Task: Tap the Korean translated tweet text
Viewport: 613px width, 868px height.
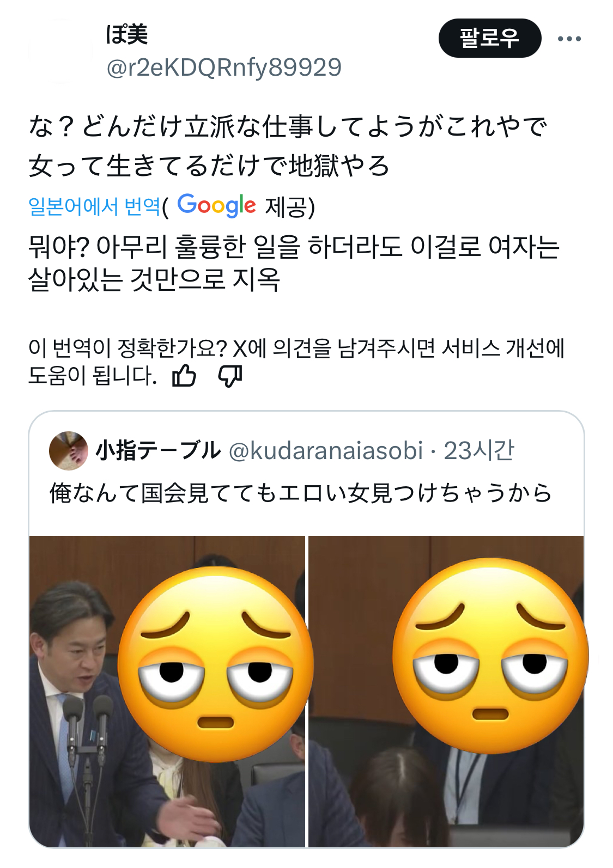Action: [x=294, y=264]
